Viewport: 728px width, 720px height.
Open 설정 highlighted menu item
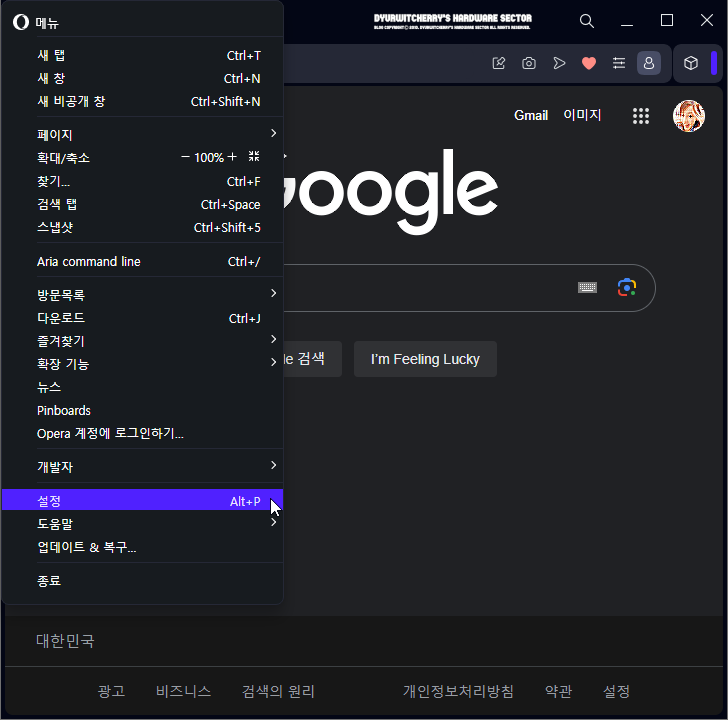143,499
